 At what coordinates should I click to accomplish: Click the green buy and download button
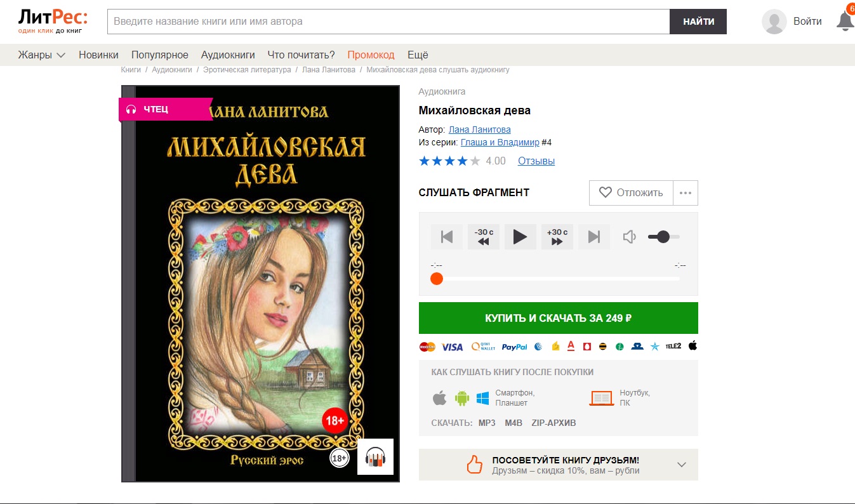click(558, 318)
